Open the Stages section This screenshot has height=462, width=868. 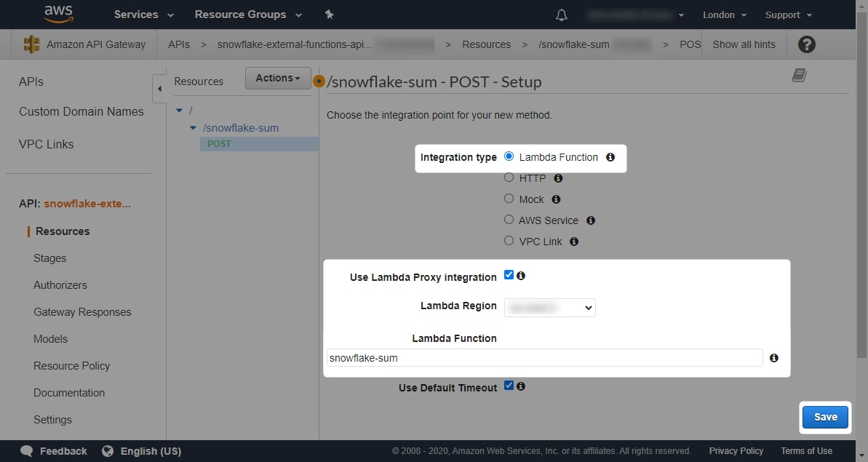pyautogui.click(x=49, y=258)
